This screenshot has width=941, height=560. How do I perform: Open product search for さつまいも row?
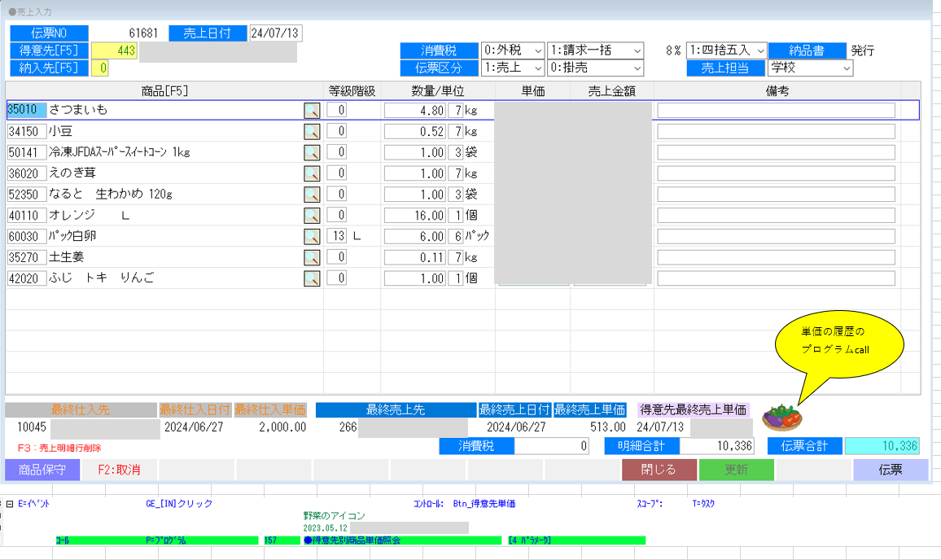click(x=312, y=111)
